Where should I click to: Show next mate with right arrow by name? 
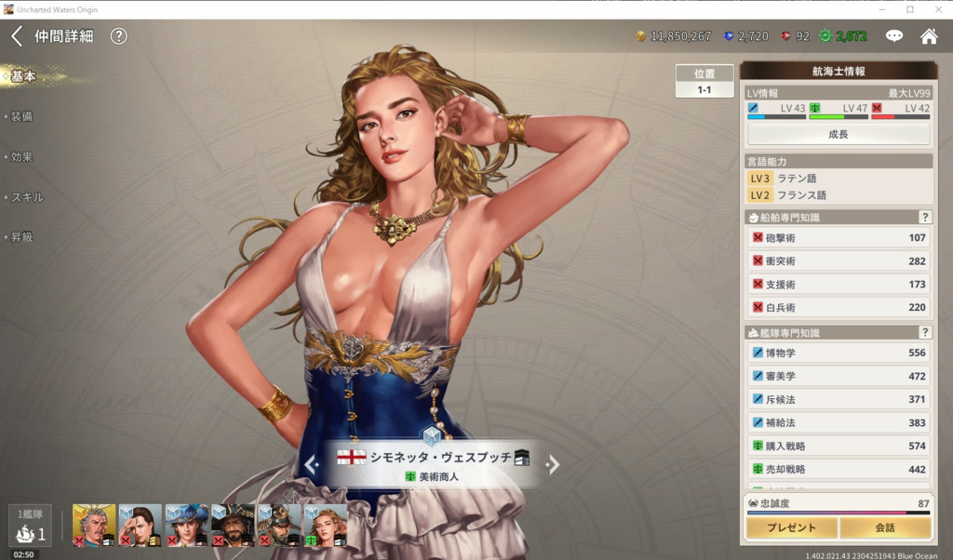pos(553,464)
